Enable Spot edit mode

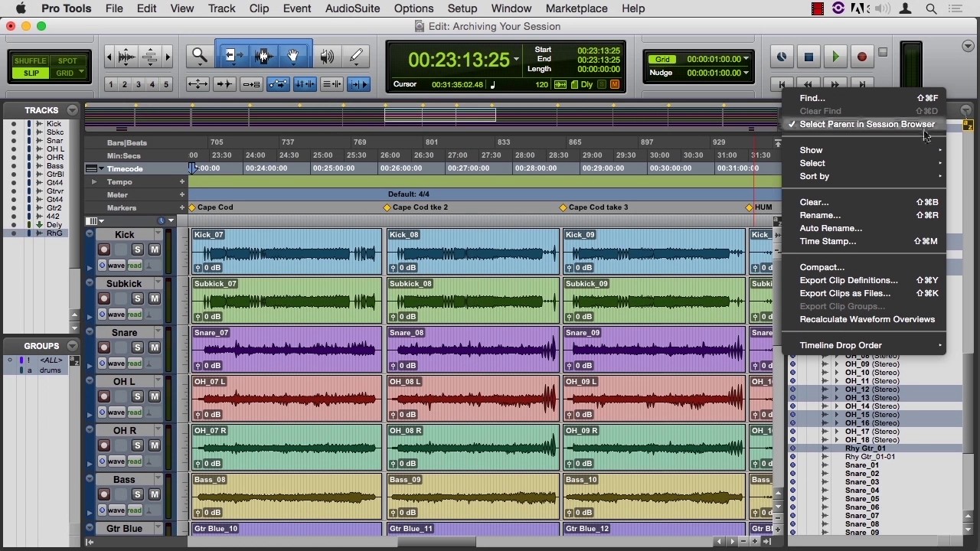(x=67, y=60)
